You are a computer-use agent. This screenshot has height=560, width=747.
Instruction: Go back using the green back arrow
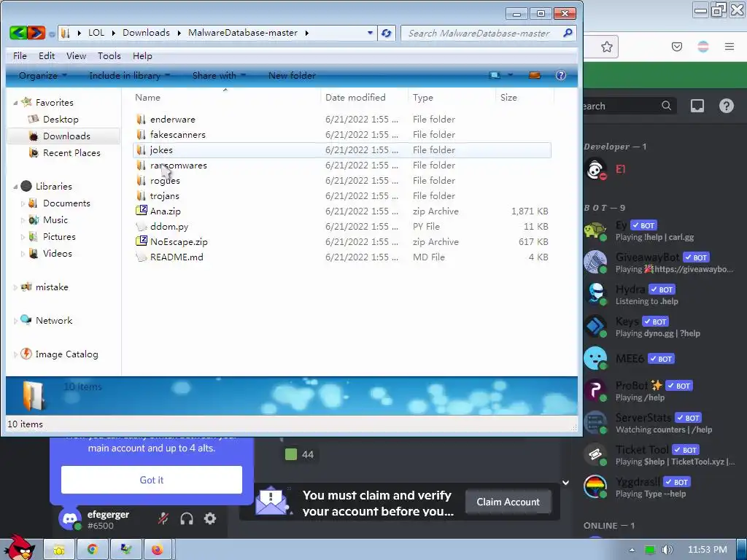click(x=18, y=33)
